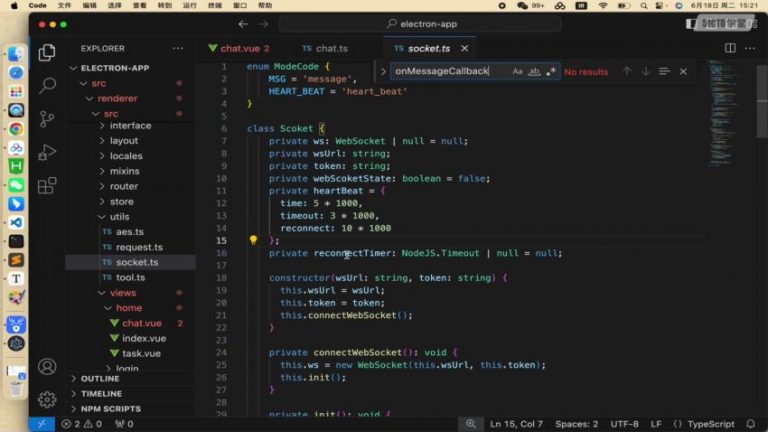Switch to the chat.vue tab
The image size is (768, 432).
[239, 48]
